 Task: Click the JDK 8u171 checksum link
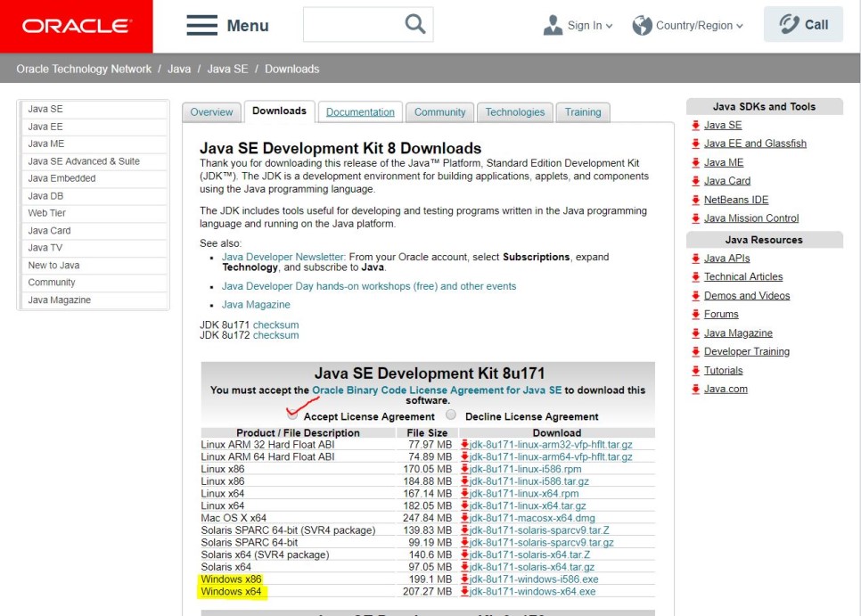(x=275, y=325)
